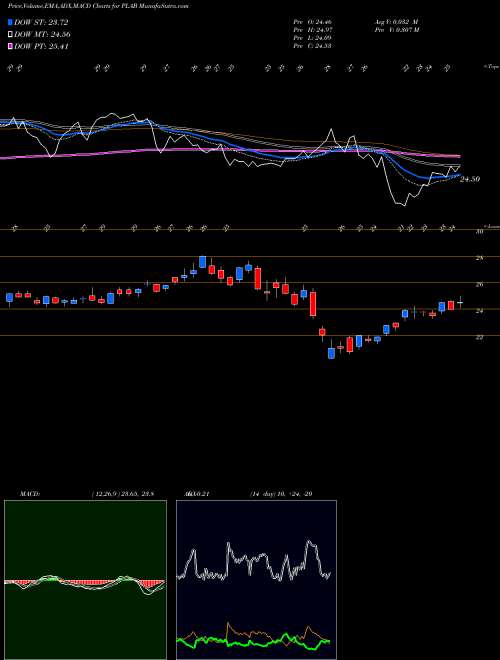Select the DOW MT: 24.56 label
500x660 pixels.
[x=42, y=35]
